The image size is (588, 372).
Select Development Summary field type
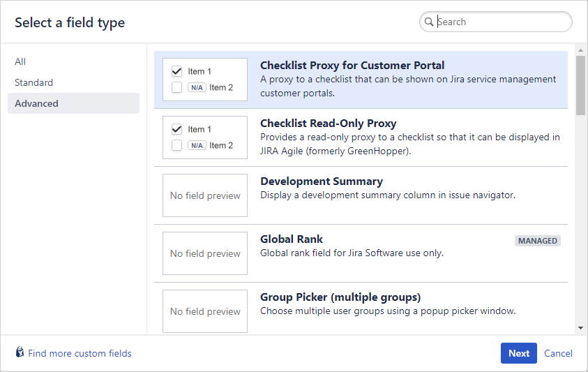[x=361, y=195]
